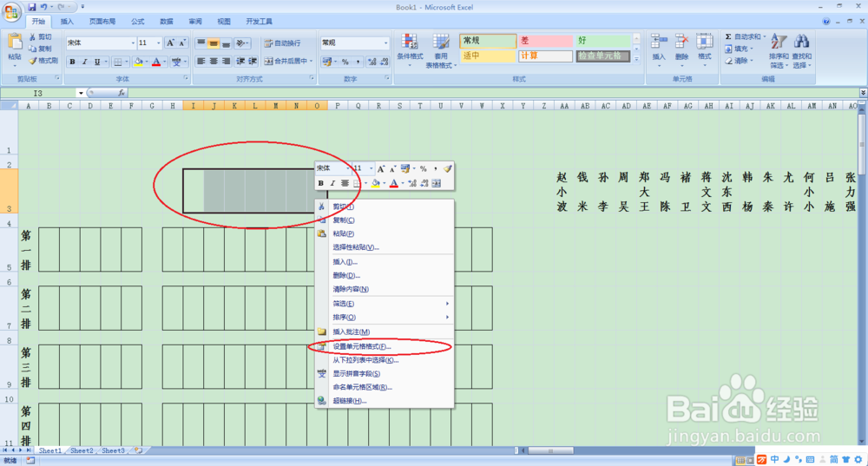868x466 pixels.
Task: Toggle middle vertical alignment in ribbon
Action: [214, 43]
